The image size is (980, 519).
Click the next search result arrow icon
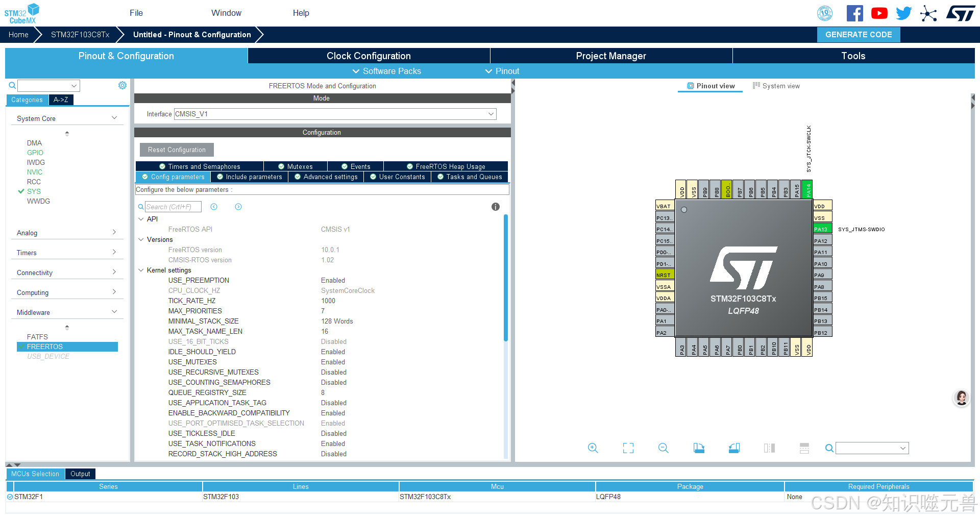tap(238, 207)
